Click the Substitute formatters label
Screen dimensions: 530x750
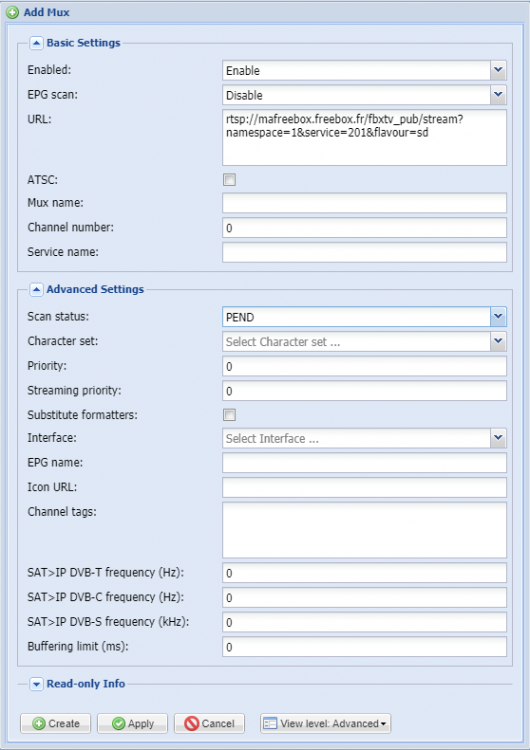point(82,415)
